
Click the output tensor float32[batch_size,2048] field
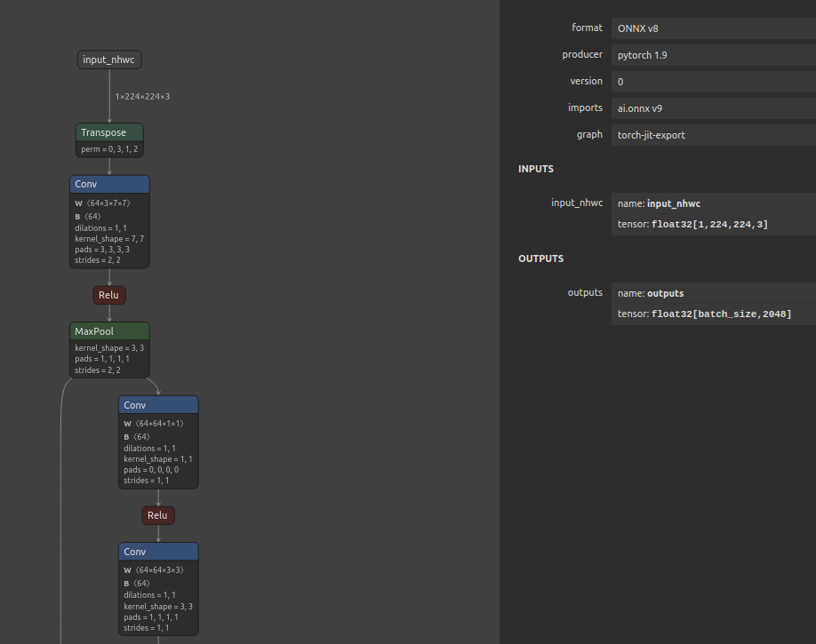(713, 314)
